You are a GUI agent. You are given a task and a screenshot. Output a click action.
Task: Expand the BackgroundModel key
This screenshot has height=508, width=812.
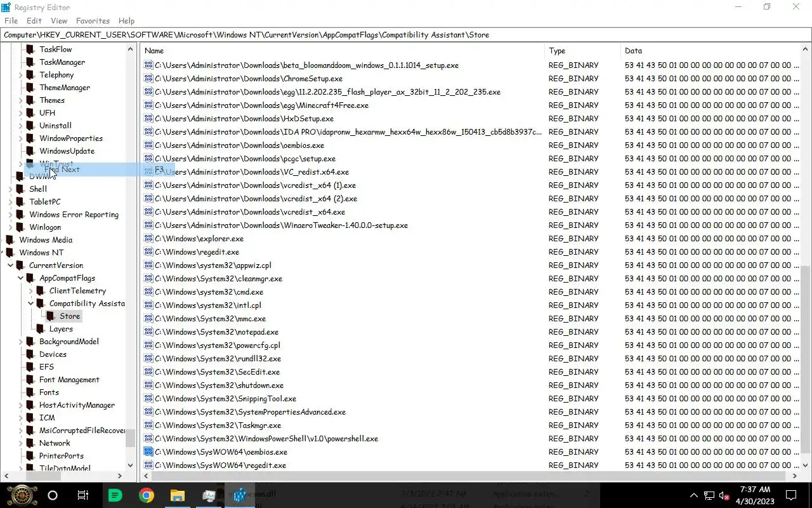pyautogui.click(x=20, y=342)
